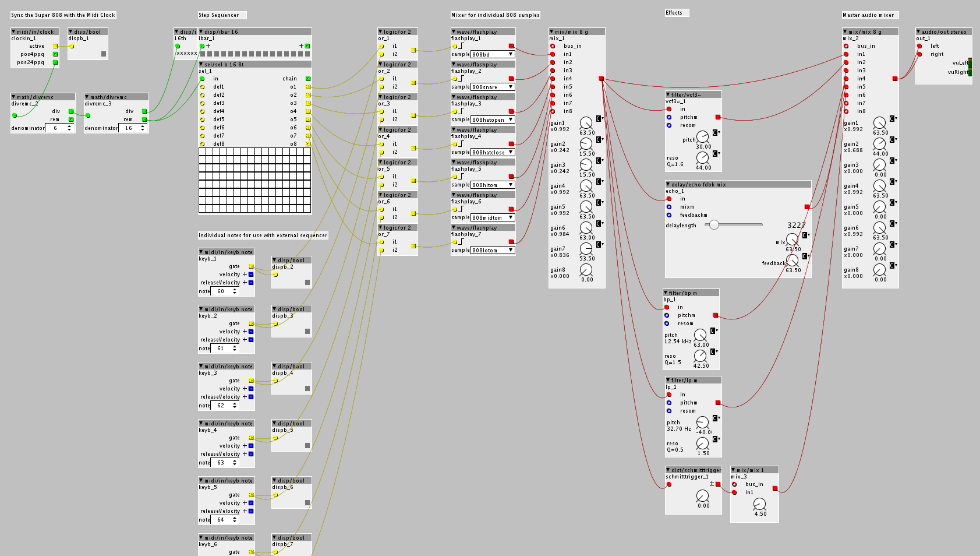Click the chain outlet on sel_1
The height and width of the screenshot is (556, 980).
(308, 79)
